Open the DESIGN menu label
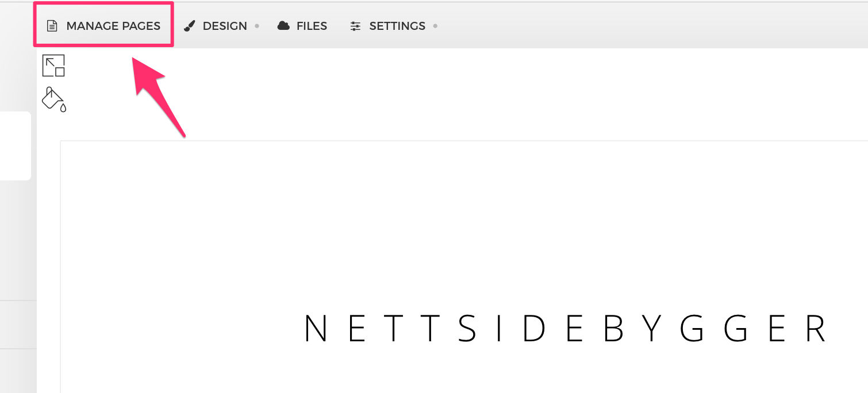The height and width of the screenshot is (393, 868). [225, 26]
